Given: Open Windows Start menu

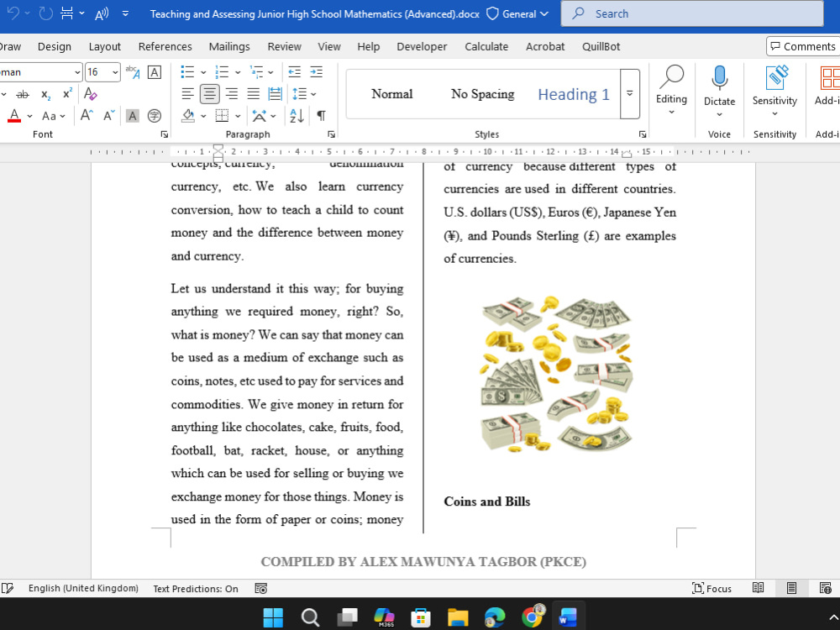Looking at the screenshot, I should click(x=273, y=617).
